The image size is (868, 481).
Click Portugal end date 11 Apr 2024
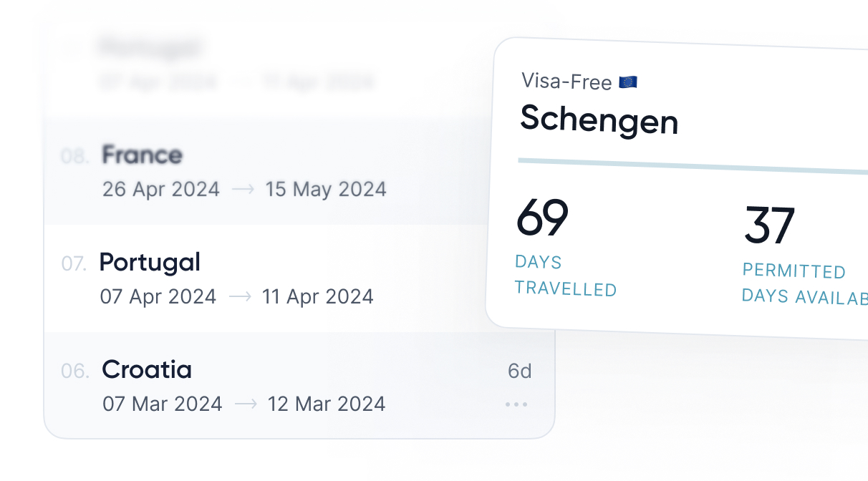coord(318,296)
